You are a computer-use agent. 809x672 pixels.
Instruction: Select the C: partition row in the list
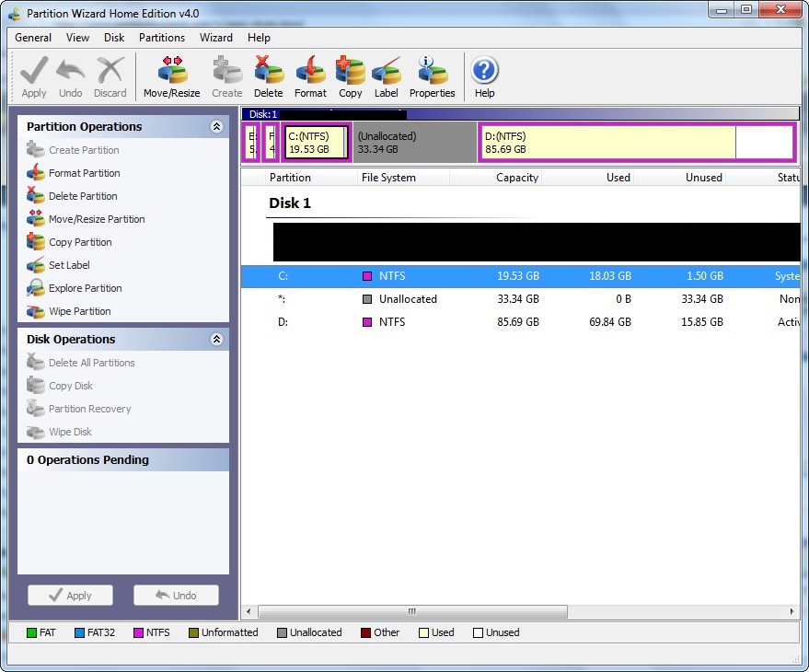pos(521,276)
